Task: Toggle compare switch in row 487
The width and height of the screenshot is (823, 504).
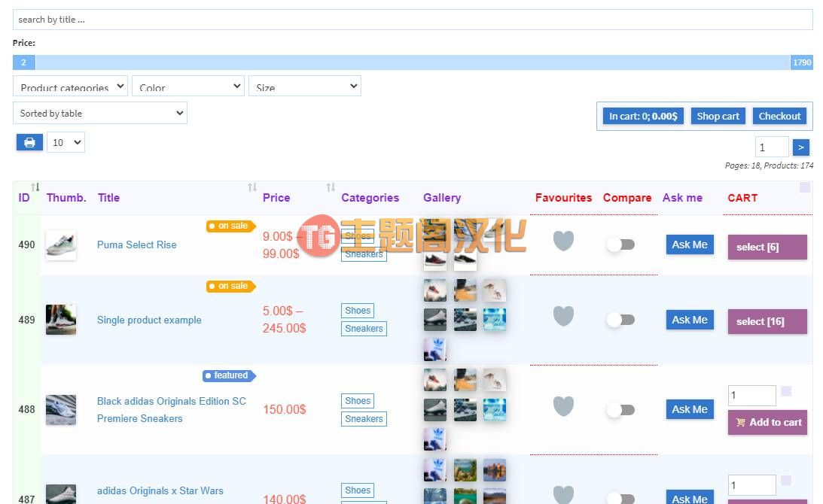Action: coord(620,498)
